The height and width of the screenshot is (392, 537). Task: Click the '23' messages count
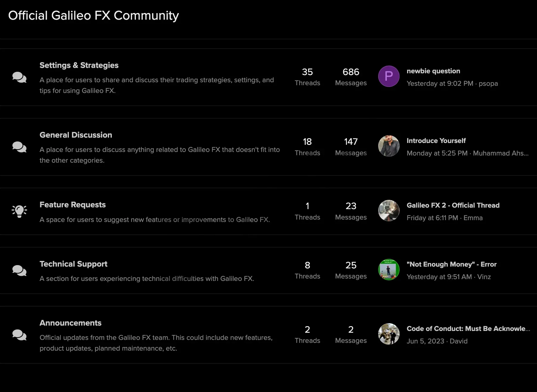tap(351, 206)
